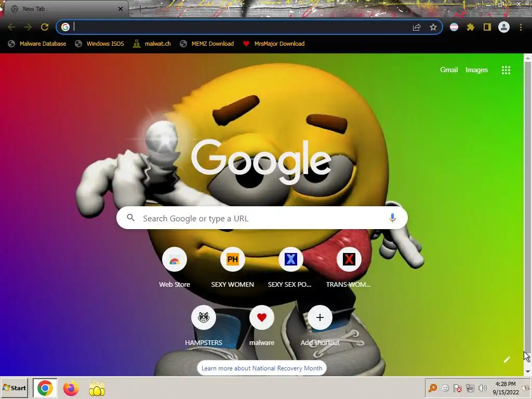Open the Windows Start menu
Screen dimensions: 532x399
point(14,388)
